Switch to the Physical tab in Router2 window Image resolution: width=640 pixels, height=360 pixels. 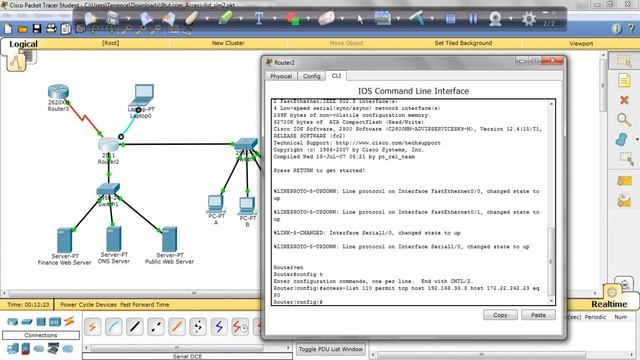(x=281, y=76)
